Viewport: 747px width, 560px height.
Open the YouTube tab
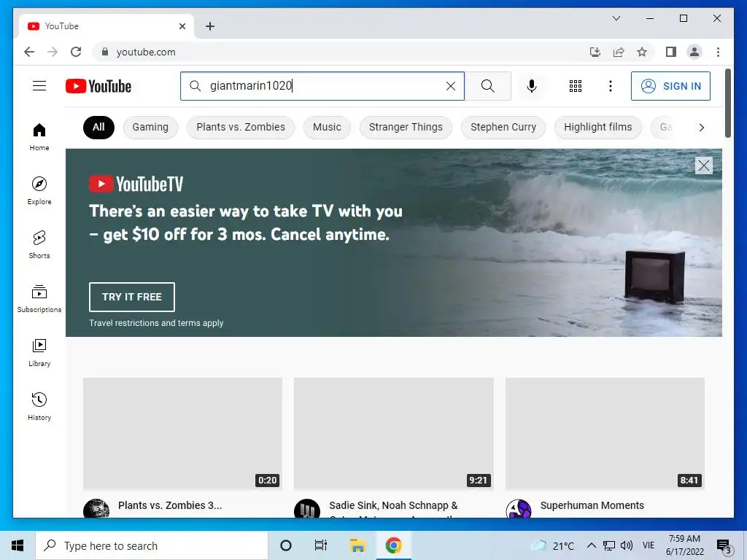[x=107, y=26]
